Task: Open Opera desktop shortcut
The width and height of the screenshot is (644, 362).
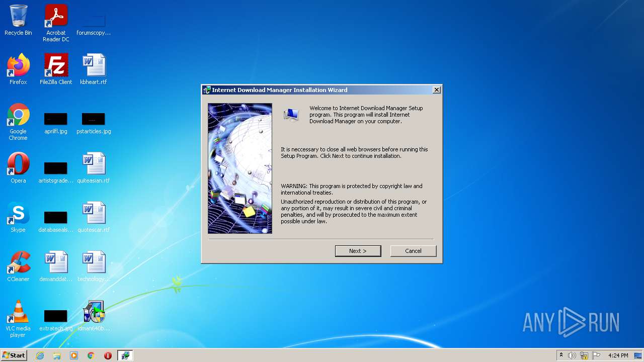Action: pos(18,168)
